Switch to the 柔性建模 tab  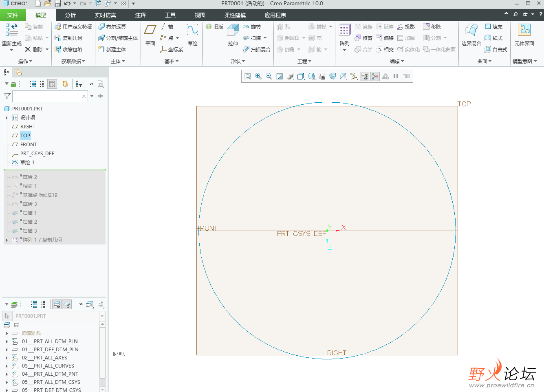tap(235, 15)
